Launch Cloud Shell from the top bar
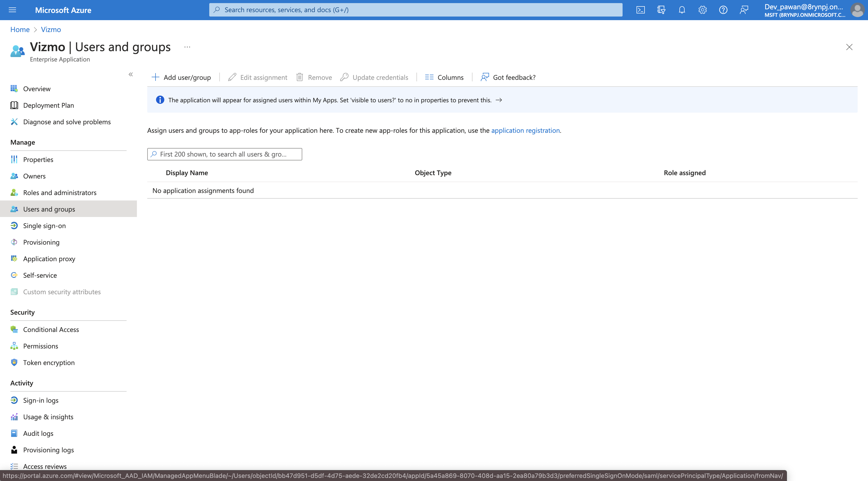This screenshot has height=481, width=868. click(x=641, y=10)
